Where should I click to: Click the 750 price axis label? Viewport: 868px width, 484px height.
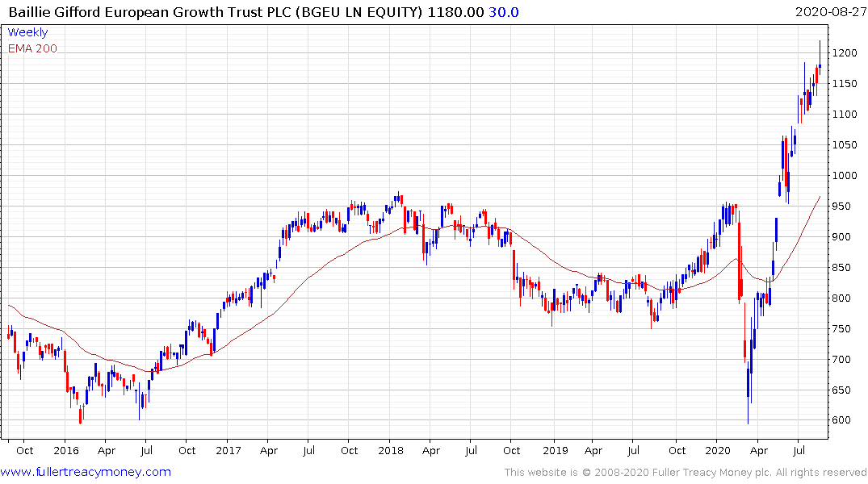tap(841, 329)
